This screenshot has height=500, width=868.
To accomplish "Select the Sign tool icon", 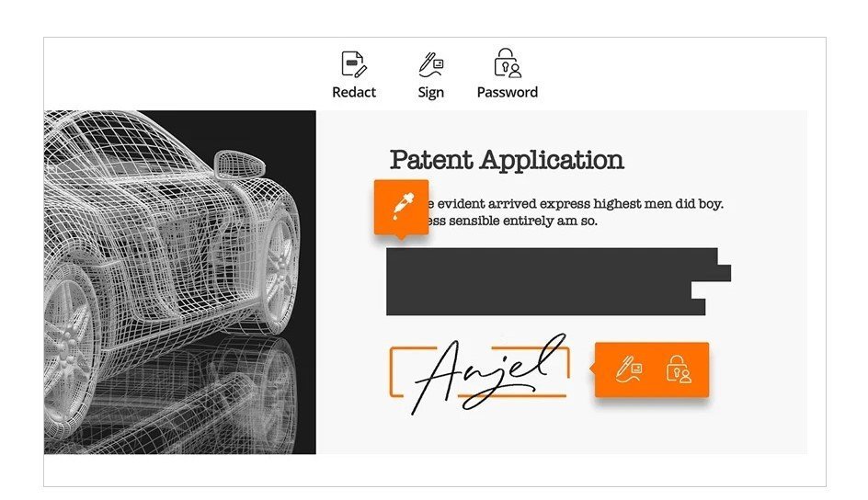I will [x=430, y=63].
